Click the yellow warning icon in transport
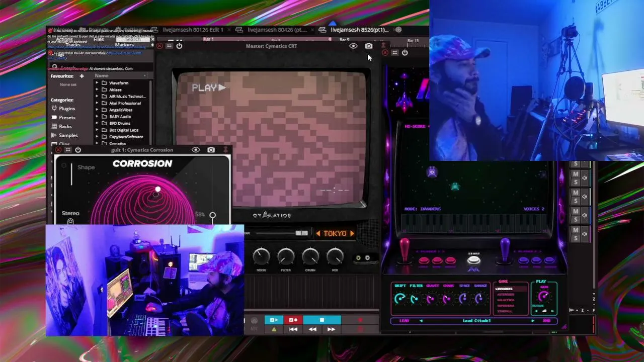644x362 pixels. [x=274, y=329]
